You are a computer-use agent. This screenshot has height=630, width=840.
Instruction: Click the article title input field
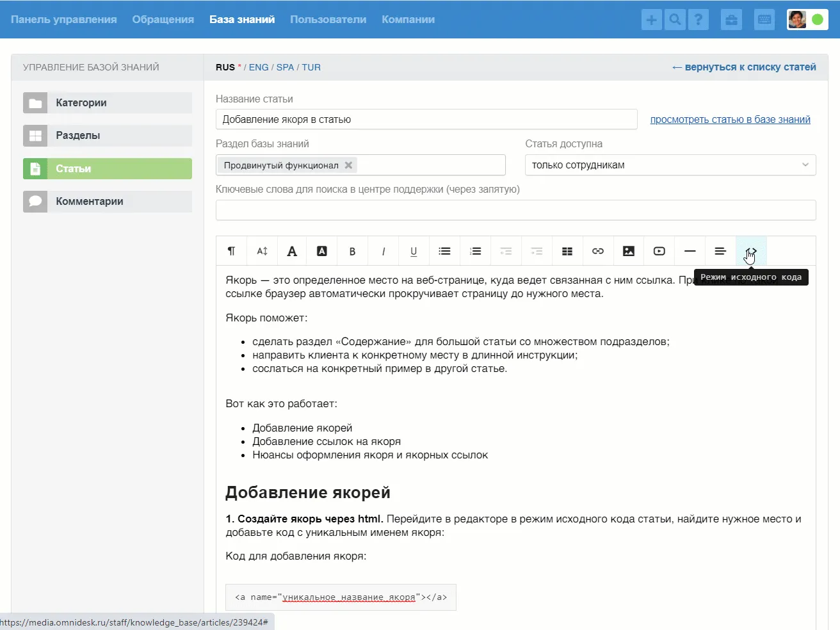pos(426,119)
